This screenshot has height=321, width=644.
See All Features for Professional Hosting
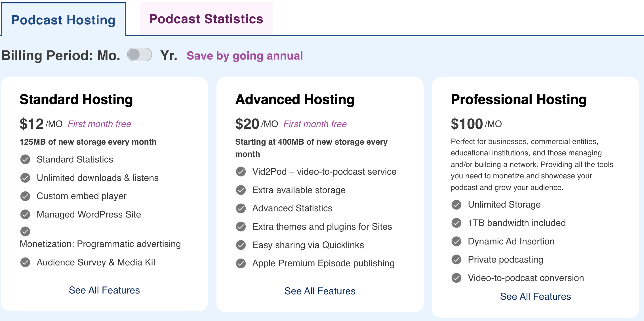click(535, 296)
